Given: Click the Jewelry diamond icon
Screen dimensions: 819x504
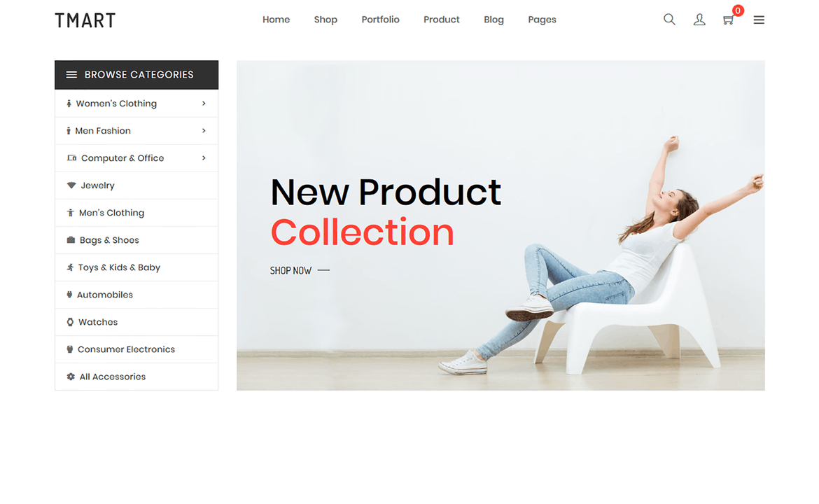Looking at the screenshot, I should [71, 185].
